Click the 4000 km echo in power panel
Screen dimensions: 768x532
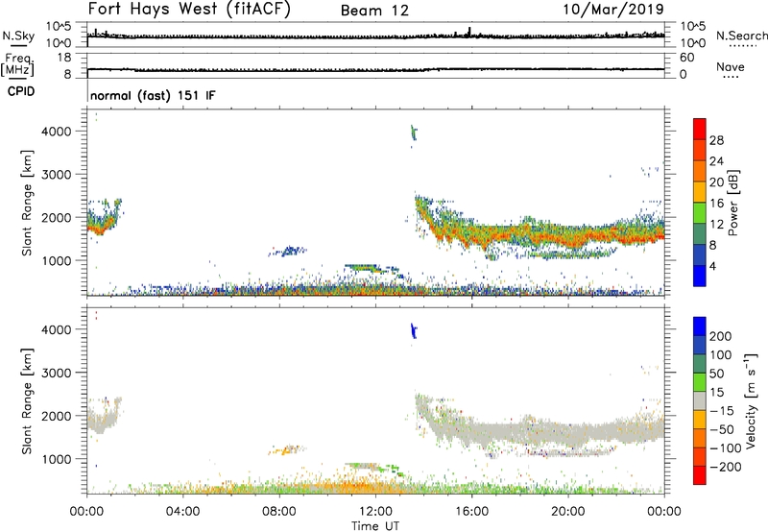[414, 133]
